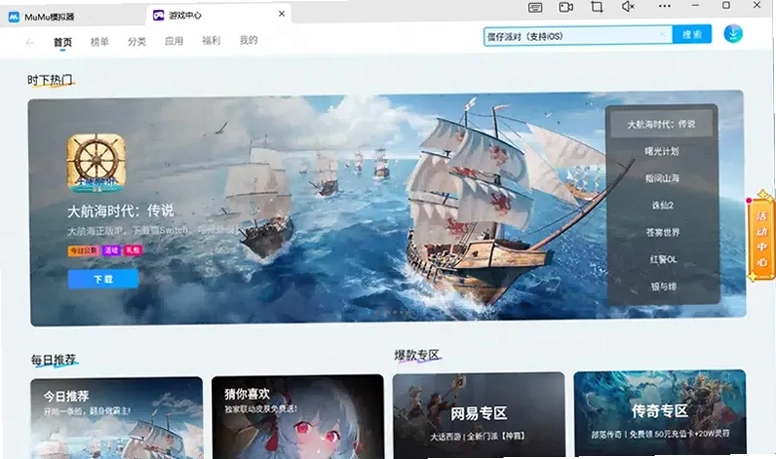Go back using the left arrow

coord(30,43)
